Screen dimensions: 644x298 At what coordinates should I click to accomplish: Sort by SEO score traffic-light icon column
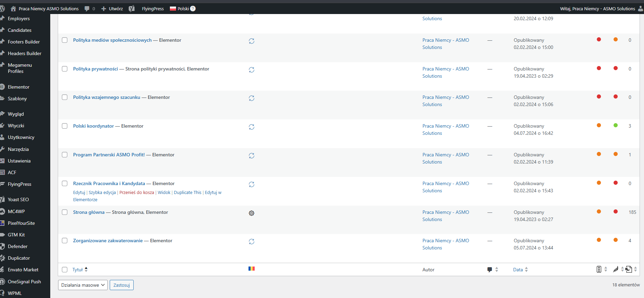[599, 270]
